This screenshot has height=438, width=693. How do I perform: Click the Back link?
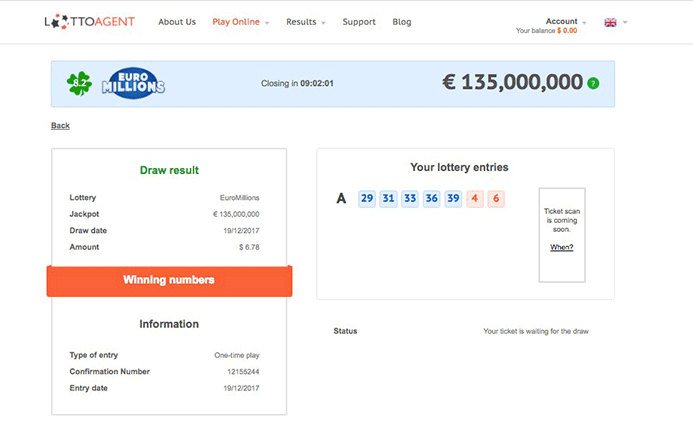point(60,126)
